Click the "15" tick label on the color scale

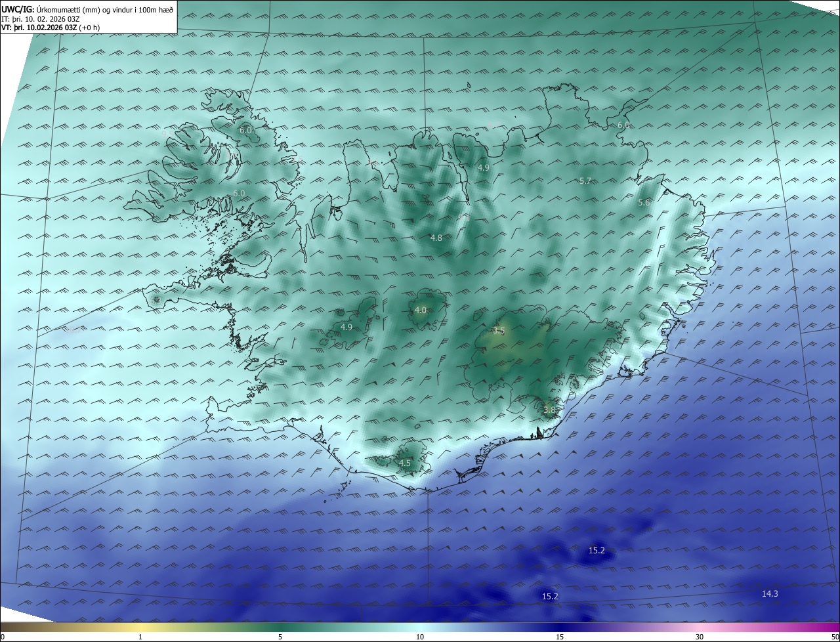click(560, 637)
